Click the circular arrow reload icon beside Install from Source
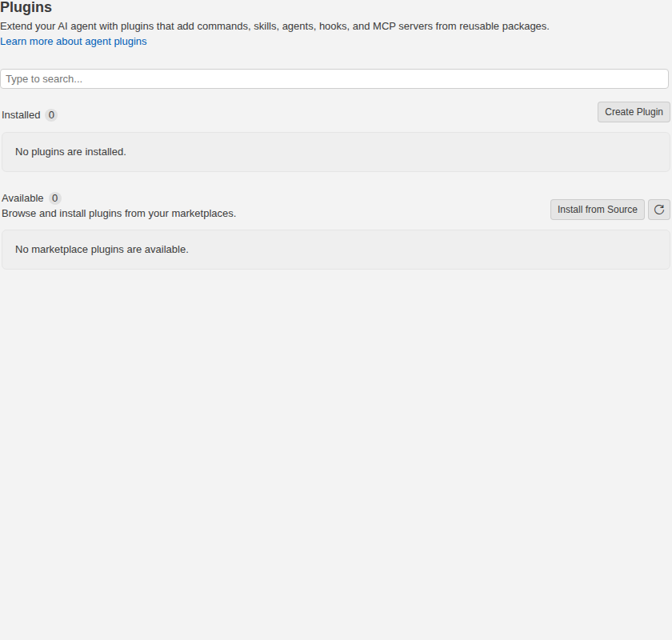 [658, 210]
